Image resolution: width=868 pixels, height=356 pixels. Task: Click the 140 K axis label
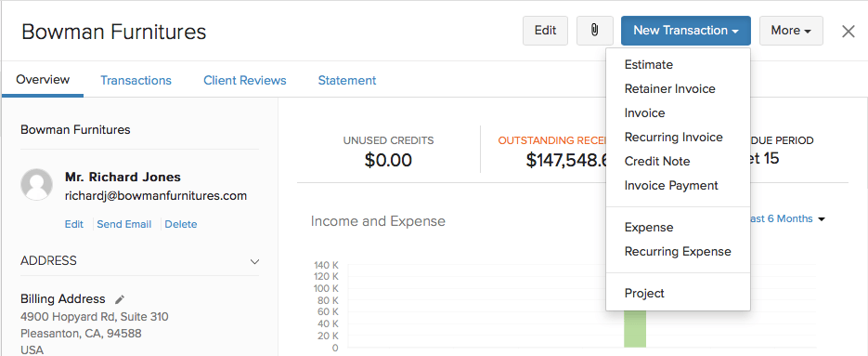326,265
